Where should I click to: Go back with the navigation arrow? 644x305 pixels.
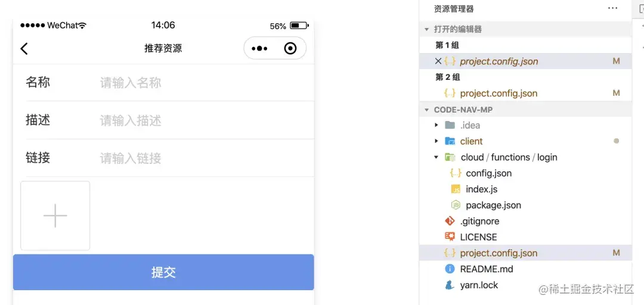(x=24, y=48)
